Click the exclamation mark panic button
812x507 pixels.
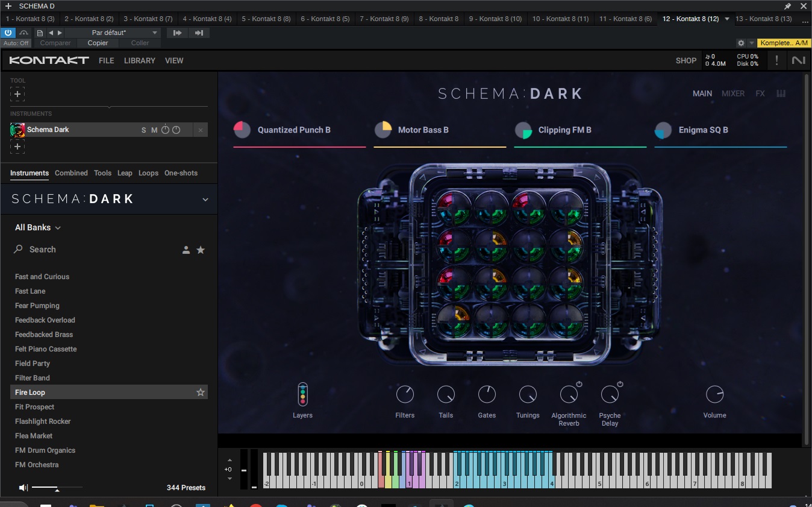click(776, 60)
